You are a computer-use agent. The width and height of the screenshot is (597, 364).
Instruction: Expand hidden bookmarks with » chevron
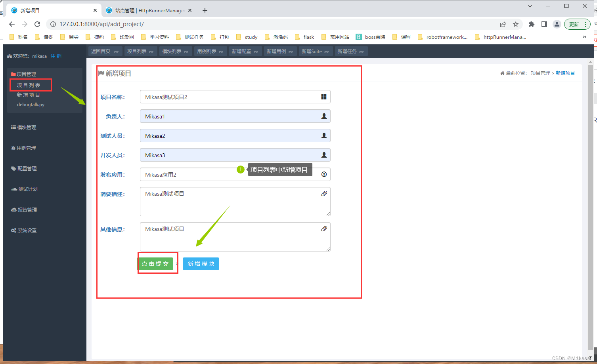(584, 37)
